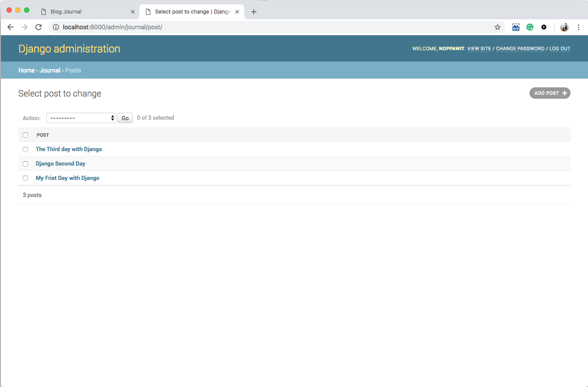Reload the page with the refresh icon
Viewport: 588px width, 387px height.
38,27
